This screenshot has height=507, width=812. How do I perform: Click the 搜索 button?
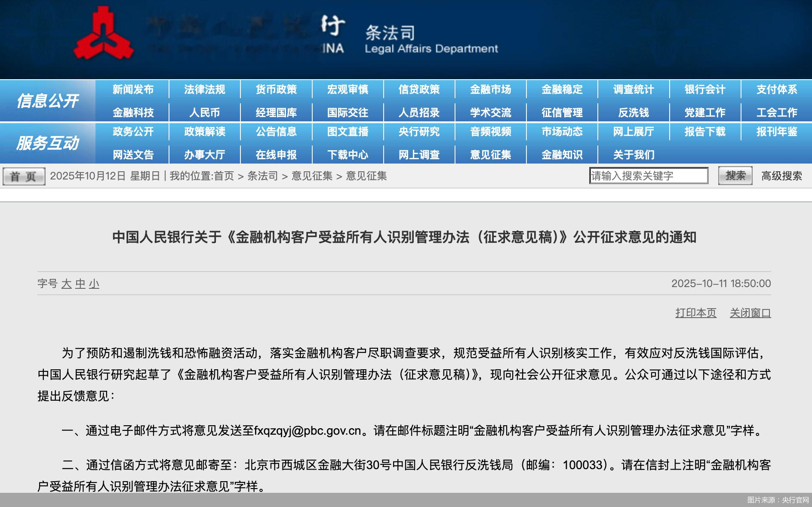[x=735, y=176]
